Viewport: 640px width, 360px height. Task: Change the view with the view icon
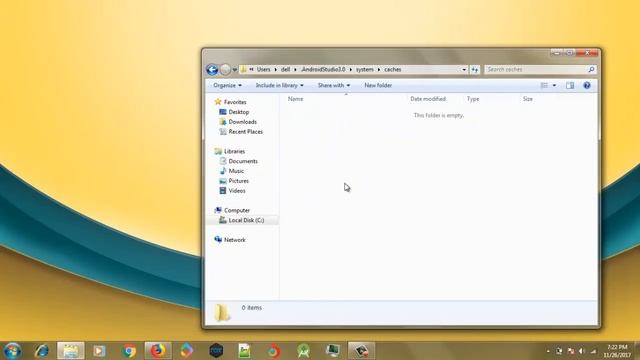tap(544, 85)
